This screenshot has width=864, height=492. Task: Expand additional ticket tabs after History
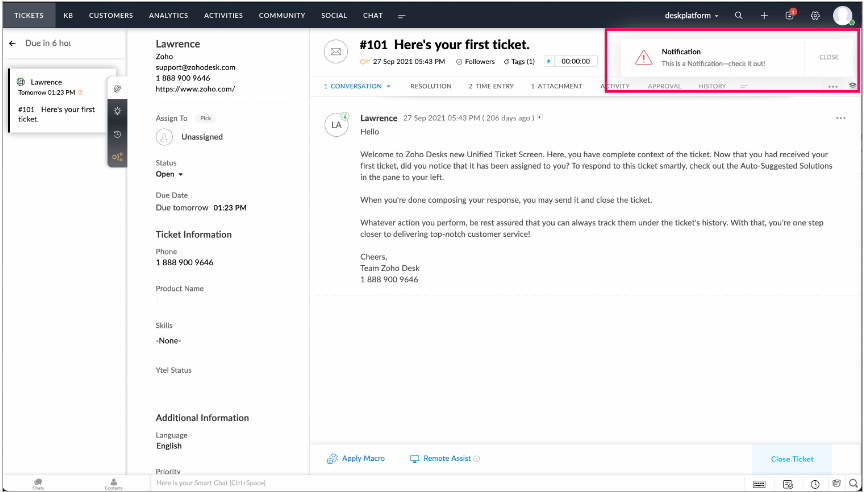point(744,86)
